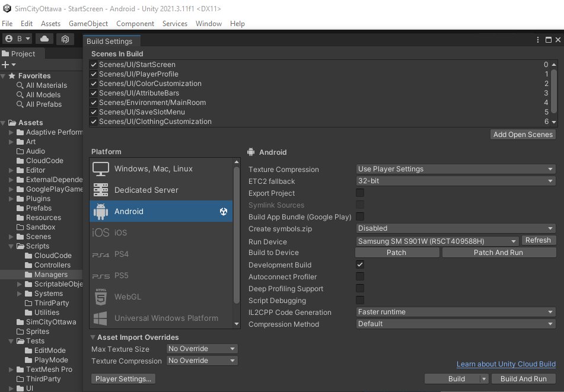
Task: Collapse the Scripts folder
Action: click(x=11, y=246)
